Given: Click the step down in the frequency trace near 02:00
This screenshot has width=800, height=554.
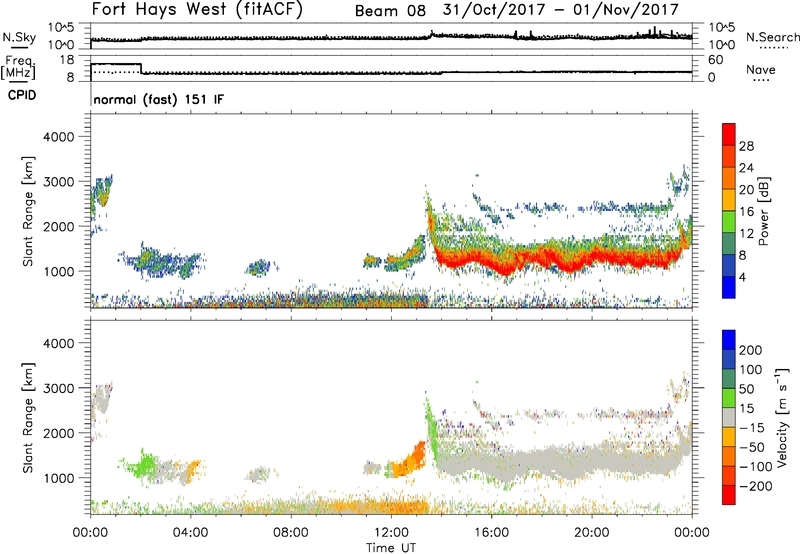Looking at the screenshot, I should (x=141, y=68).
